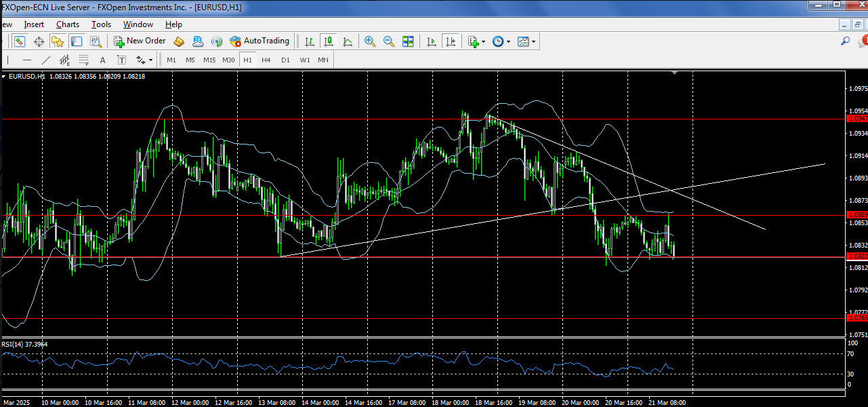Viewport: 868px width, 407px height.
Task: Switch timeframe to M5
Action: (x=190, y=60)
